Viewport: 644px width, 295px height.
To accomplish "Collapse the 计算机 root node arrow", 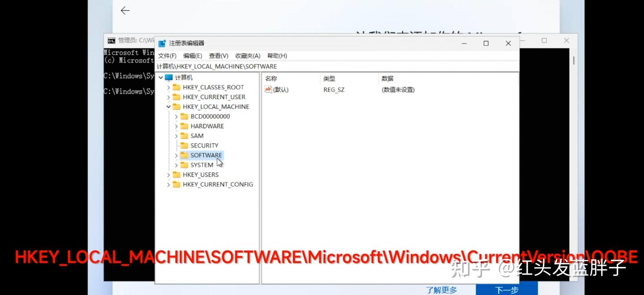I will 161,77.
